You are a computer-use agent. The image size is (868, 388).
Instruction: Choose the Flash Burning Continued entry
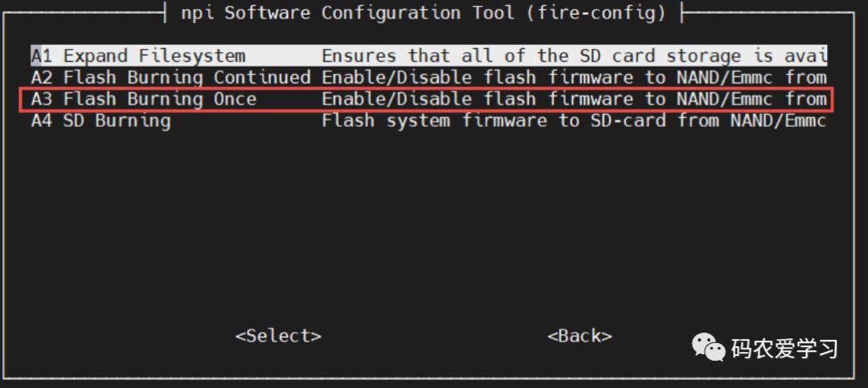click(429, 77)
